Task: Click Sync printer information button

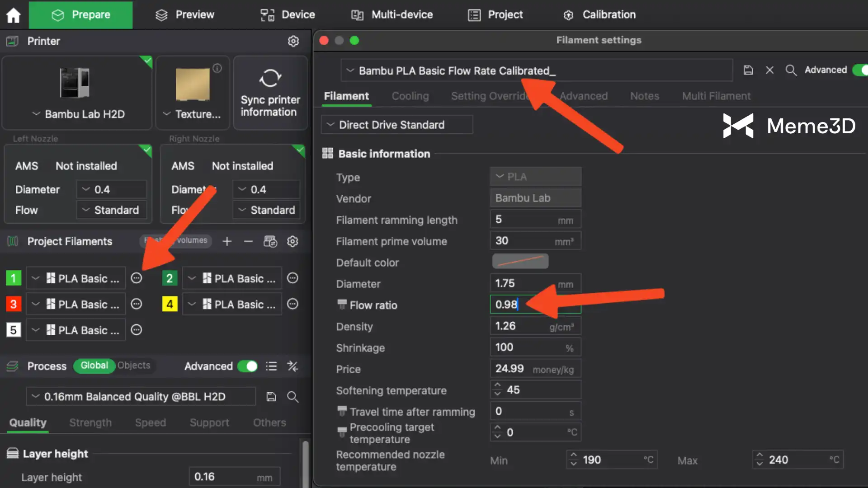Action: coord(270,94)
